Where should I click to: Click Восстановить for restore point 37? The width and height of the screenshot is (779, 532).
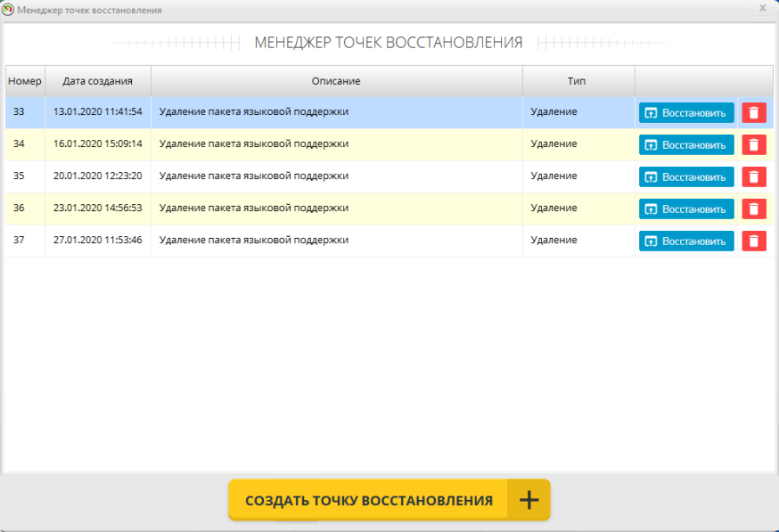[x=686, y=241]
